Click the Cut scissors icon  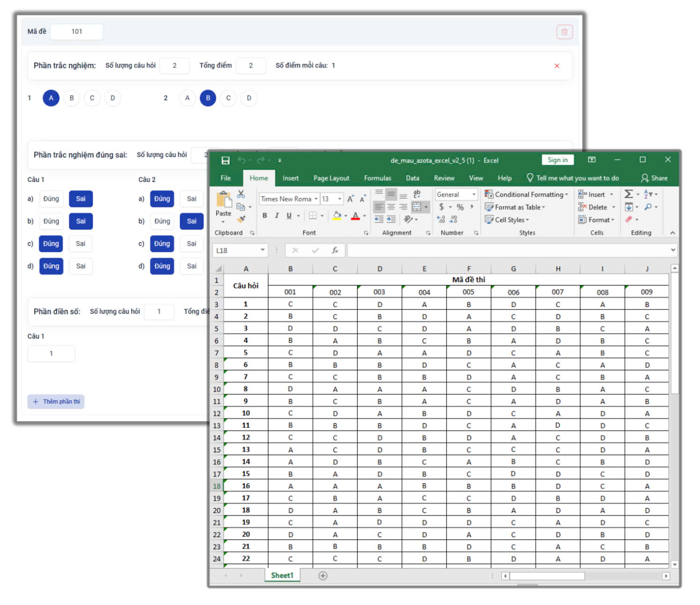241,194
